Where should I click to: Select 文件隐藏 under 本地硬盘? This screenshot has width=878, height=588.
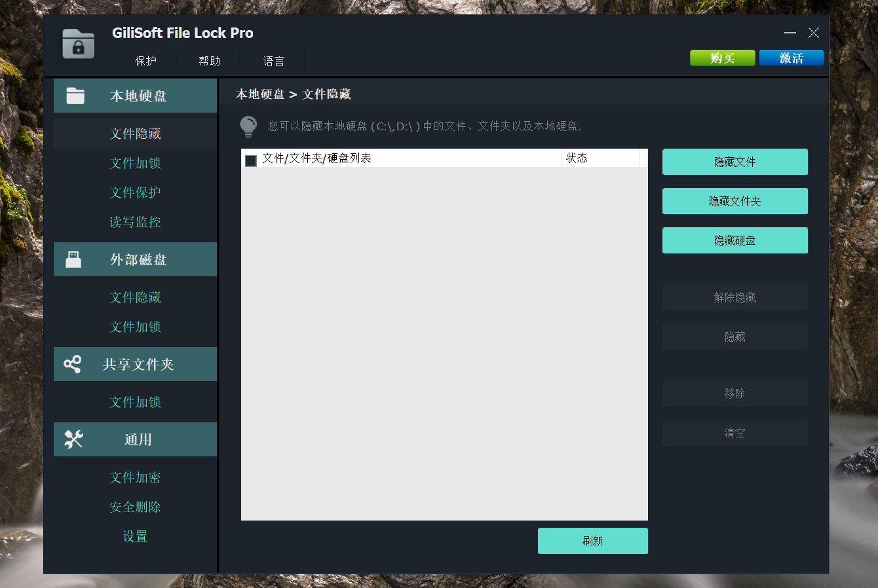tap(135, 134)
